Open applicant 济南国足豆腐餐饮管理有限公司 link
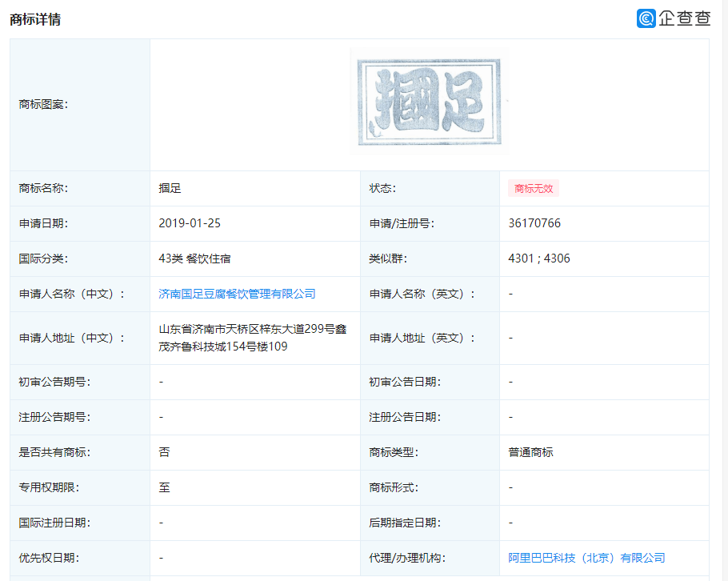The width and height of the screenshot is (728, 581). pos(237,294)
